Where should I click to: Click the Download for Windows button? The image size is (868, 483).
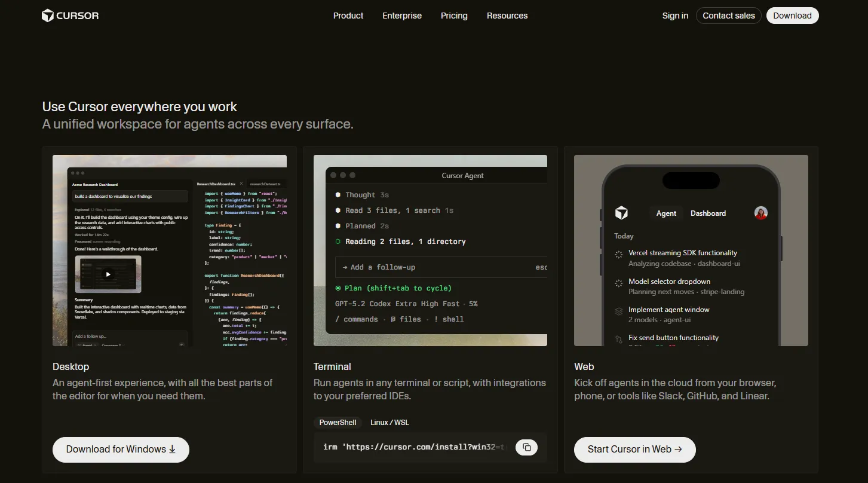pos(121,450)
